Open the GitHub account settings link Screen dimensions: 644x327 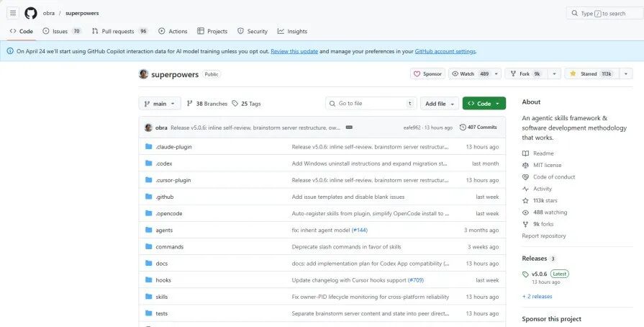(x=445, y=51)
